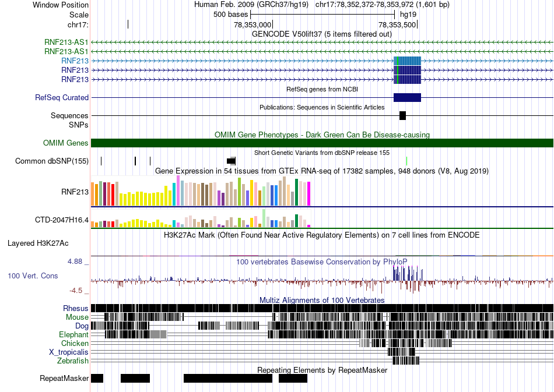
Task: Click the Layered H3K27Ac label
Action: click(x=38, y=243)
